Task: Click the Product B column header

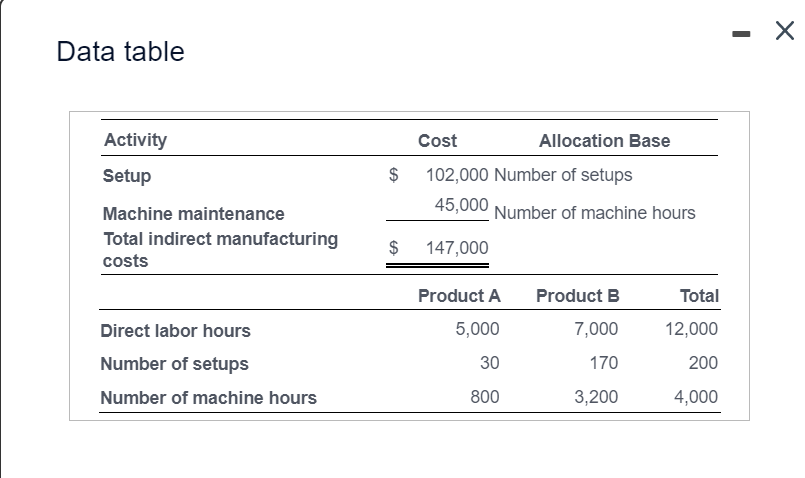Action: click(577, 296)
